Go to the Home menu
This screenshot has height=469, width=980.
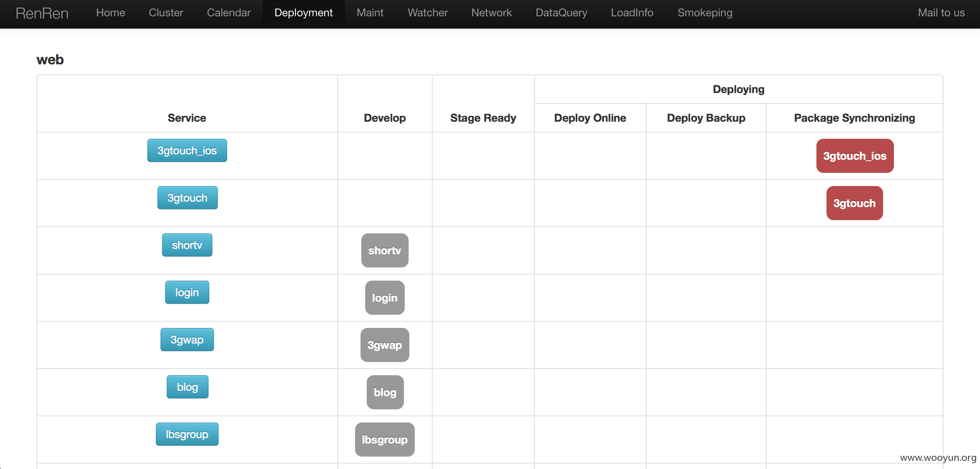pos(110,13)
